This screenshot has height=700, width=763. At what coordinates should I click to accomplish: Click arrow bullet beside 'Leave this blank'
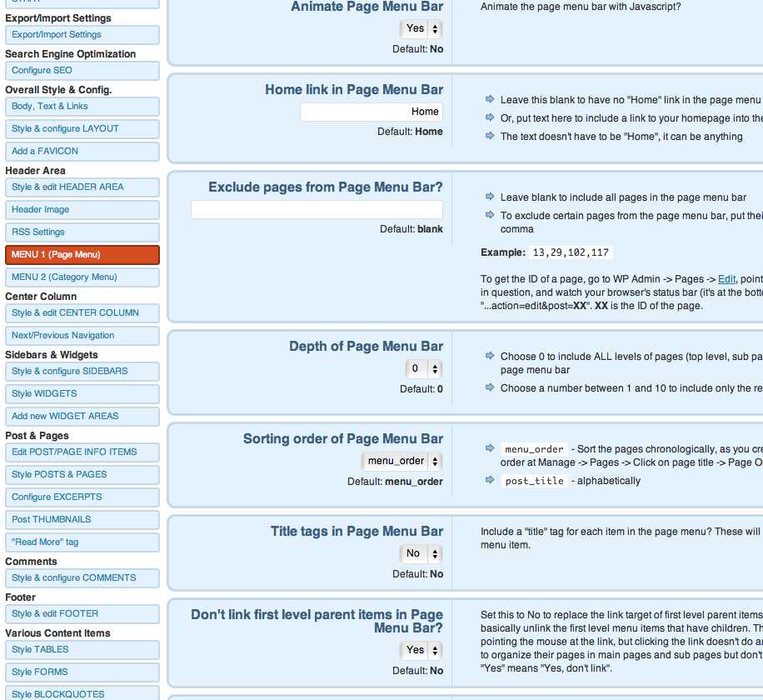pyautogui.click(x=490, y=99)
